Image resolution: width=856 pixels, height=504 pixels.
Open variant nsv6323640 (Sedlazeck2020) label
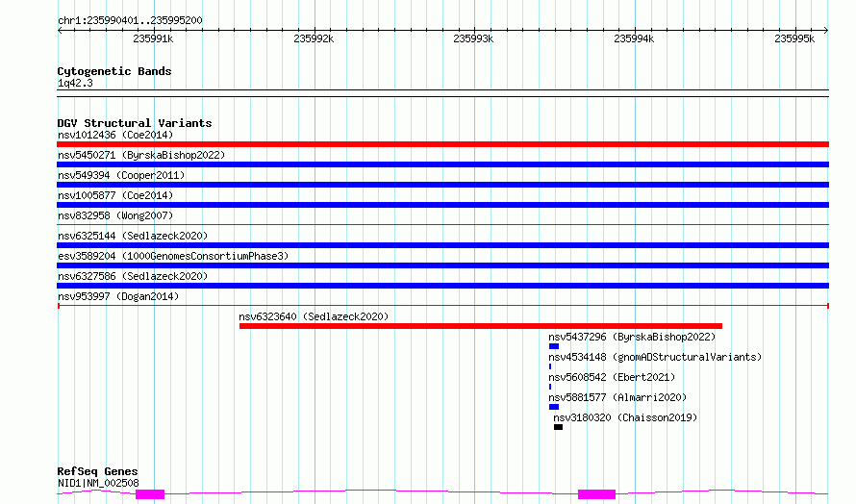pyautogui.click(x=314, y=316)
